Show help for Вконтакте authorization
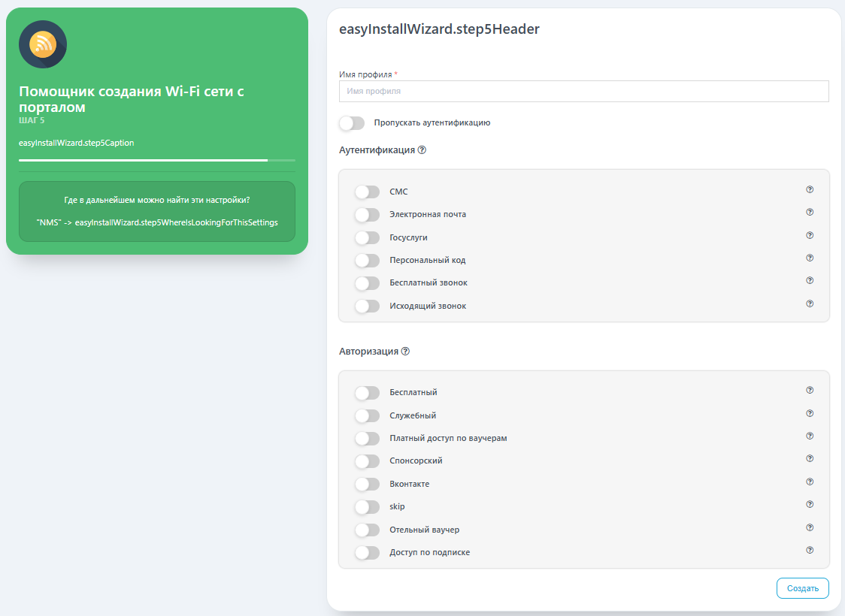This screenshot has width=845, height=616. tap(810, 482)
